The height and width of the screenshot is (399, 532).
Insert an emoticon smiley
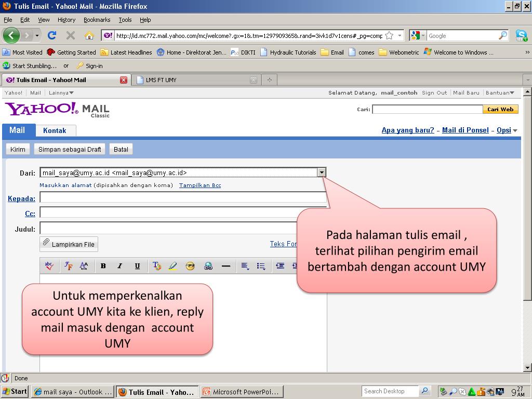click(x=190, y=267)
